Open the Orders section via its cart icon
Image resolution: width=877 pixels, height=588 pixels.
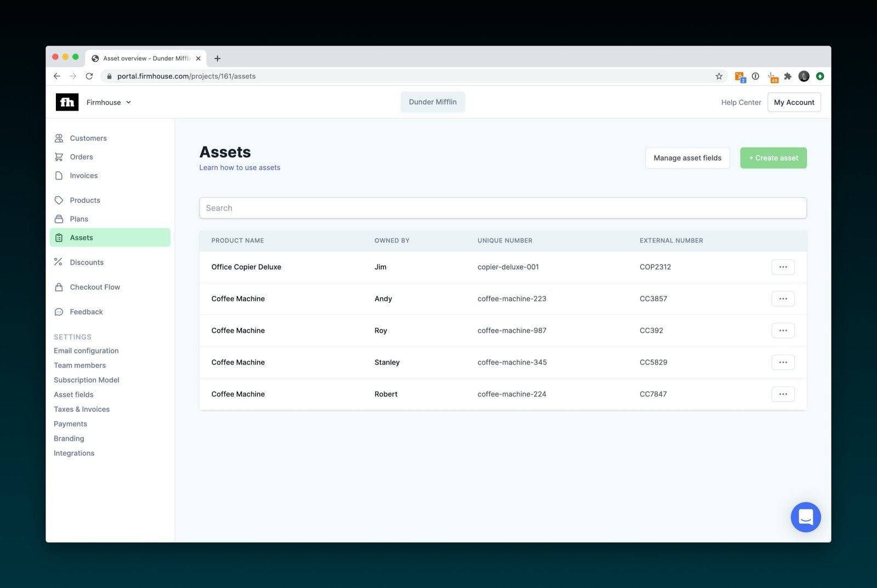[59, 157]
